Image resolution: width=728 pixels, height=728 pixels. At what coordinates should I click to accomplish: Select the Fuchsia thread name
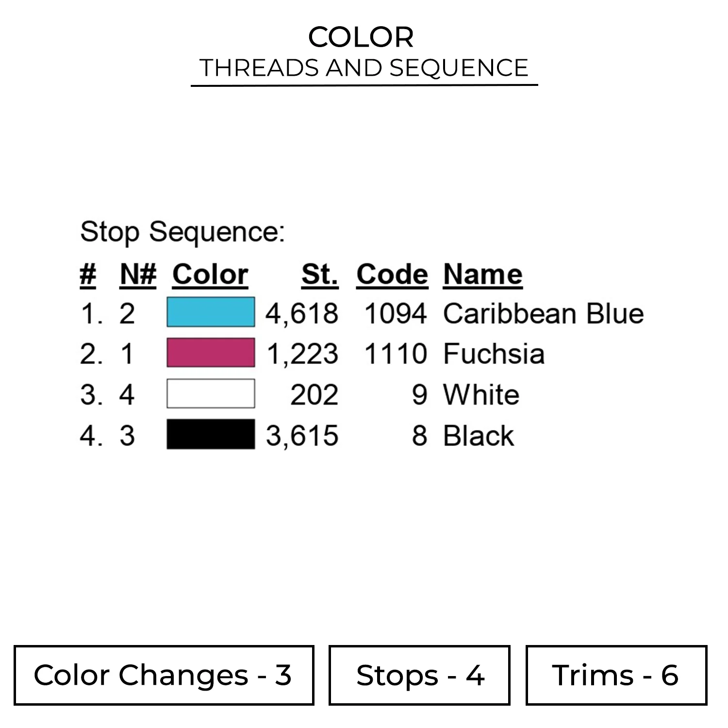pos(494,354)
